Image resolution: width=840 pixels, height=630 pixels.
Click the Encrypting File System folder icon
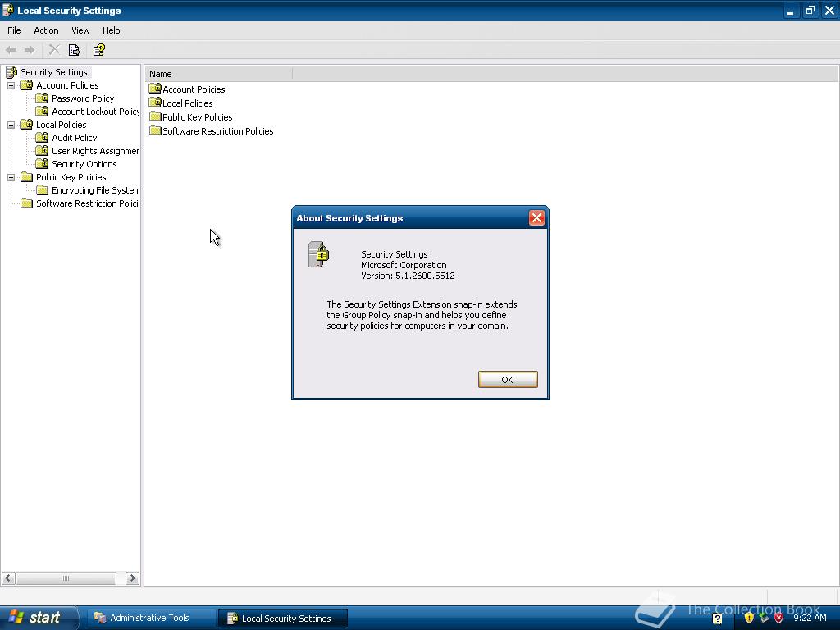42,190
